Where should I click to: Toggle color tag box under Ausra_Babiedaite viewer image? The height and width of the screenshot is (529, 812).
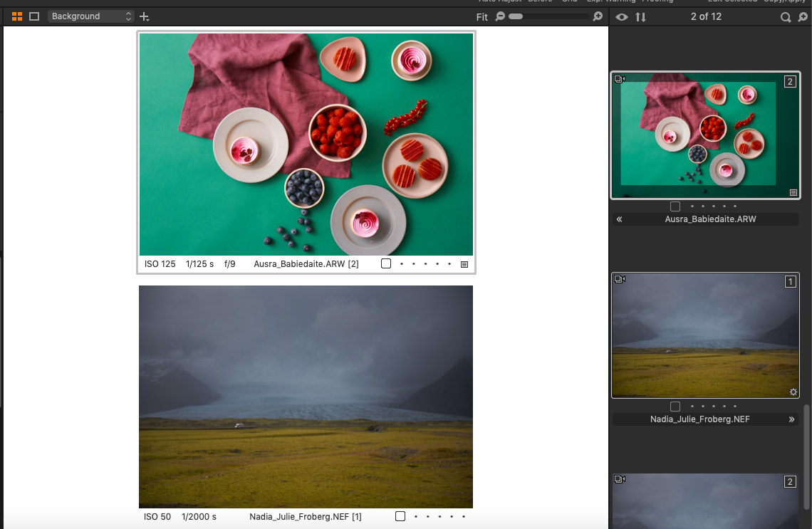tap(386, 263)
